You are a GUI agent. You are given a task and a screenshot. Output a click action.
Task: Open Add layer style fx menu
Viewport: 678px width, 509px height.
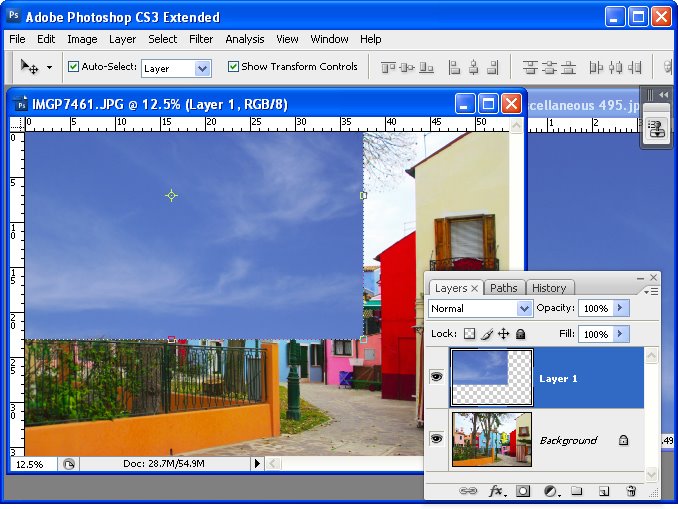[496, 491]
